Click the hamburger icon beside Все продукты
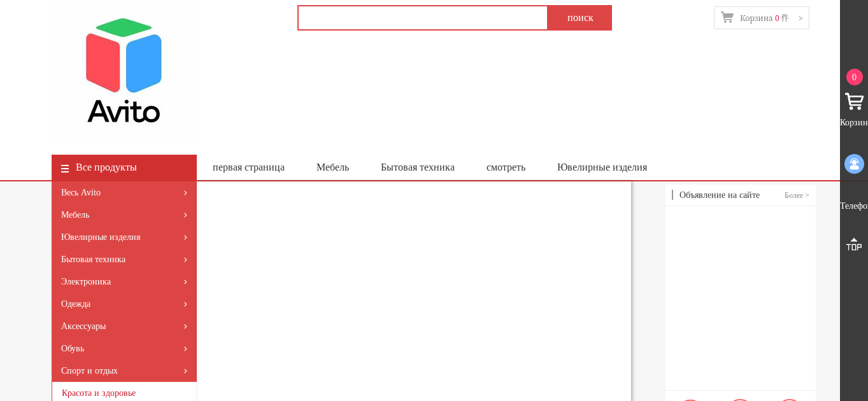 [65, 169]
